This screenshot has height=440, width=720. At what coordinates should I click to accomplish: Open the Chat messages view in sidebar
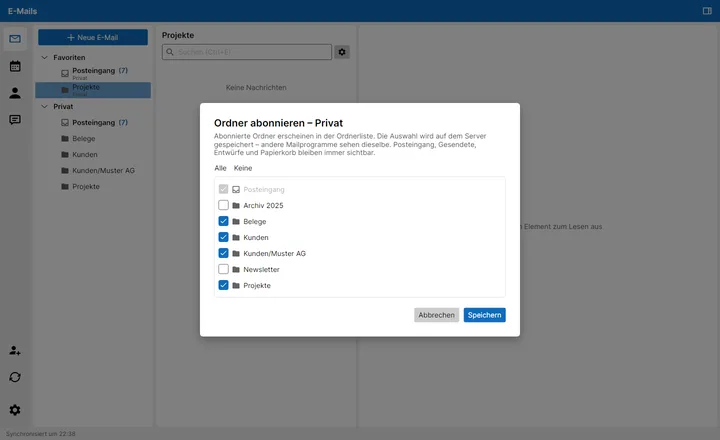(15, 120)
